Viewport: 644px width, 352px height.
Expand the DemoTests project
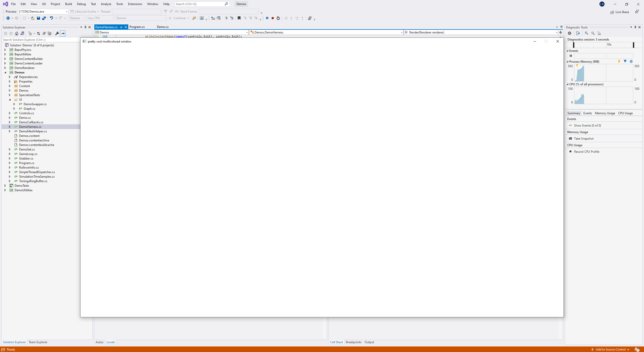(5, 185)
